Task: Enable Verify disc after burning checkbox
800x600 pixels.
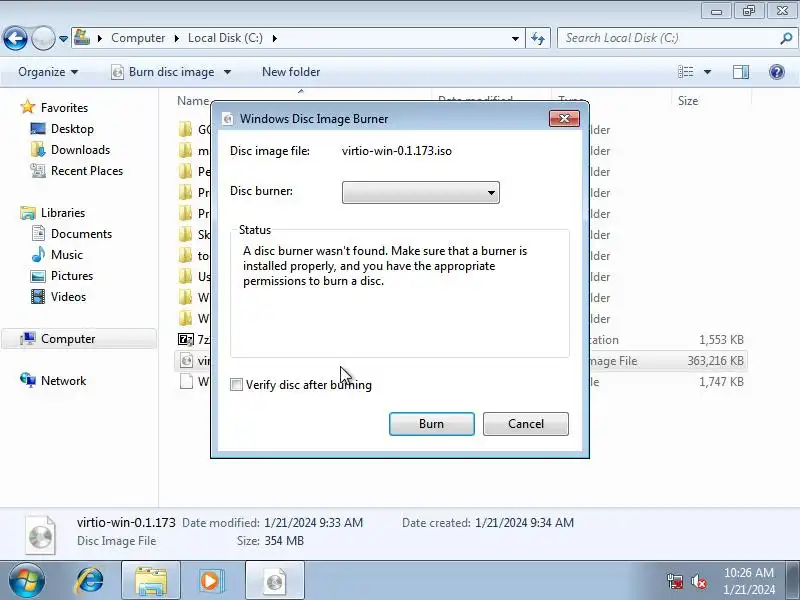Action: coord(236,385)
